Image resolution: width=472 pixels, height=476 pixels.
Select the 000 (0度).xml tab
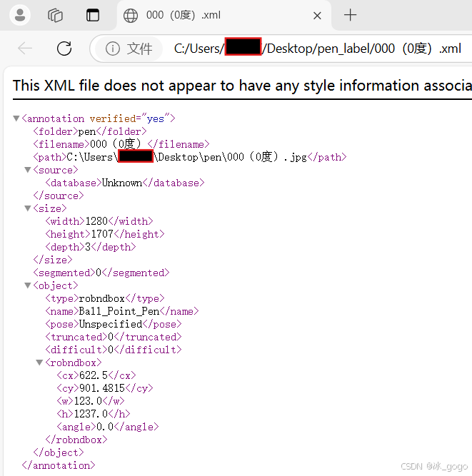[x=224, y=15]
